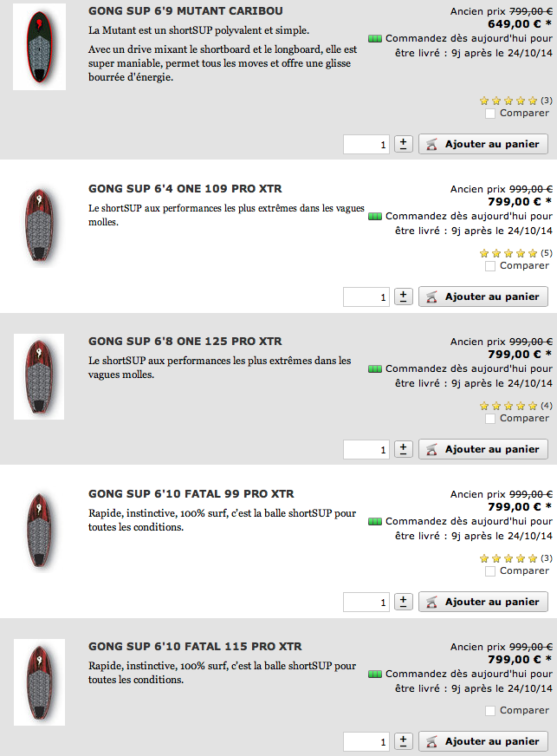Click quantity field for Mutant Caribou
This screenshot has width=557, height=756.
[366, 144]
